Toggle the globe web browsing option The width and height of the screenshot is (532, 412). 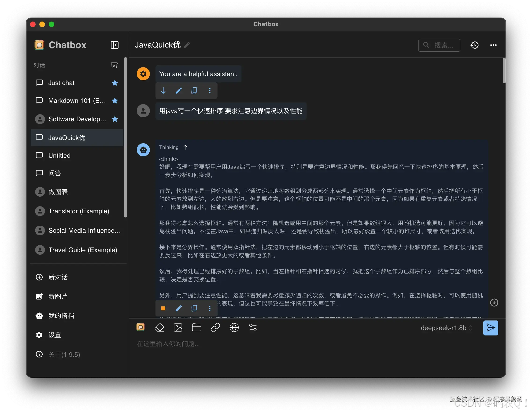(234, 328)
